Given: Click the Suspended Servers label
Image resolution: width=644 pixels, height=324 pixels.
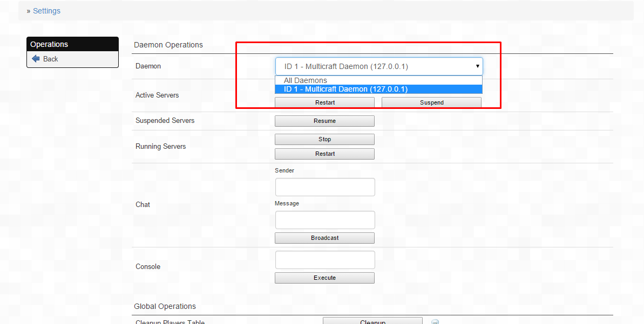Looking at the screenshot, I should coord(165,121).
